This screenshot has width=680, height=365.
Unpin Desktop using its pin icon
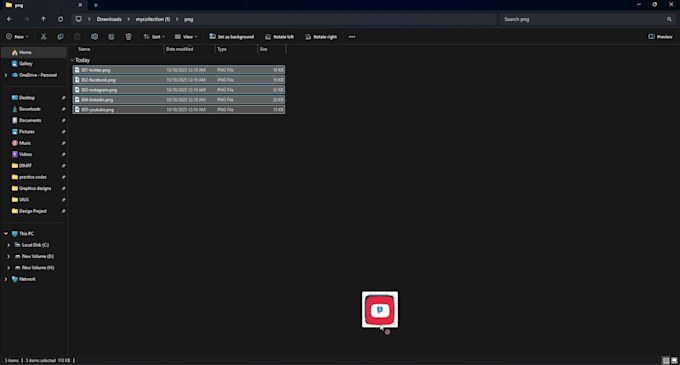click(63, 98)
